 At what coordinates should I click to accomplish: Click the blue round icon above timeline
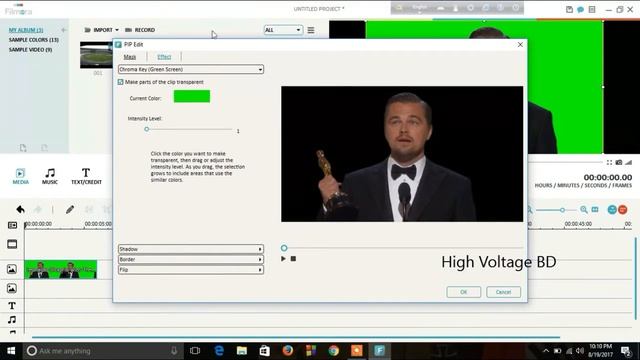pos(612,210)
